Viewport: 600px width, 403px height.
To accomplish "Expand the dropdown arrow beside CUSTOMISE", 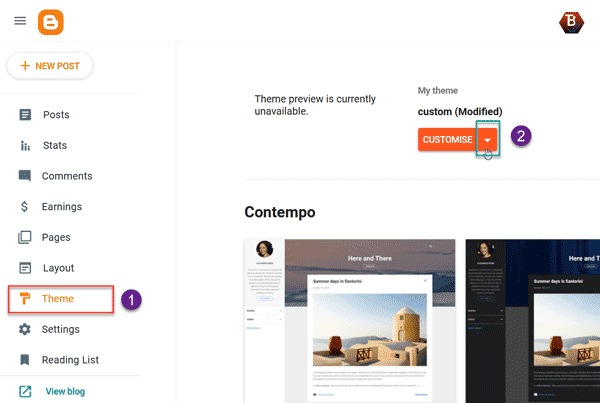I will click(x=487, y=140).
